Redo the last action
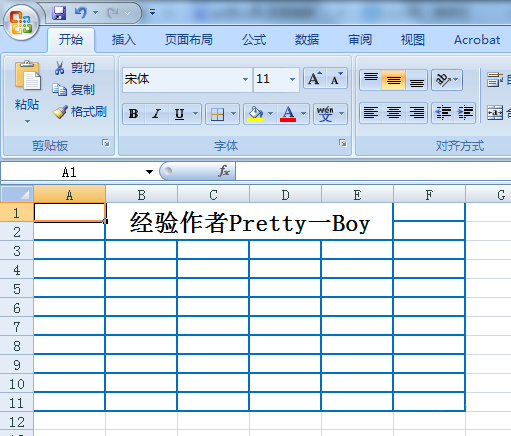Image resolution: width=511 pixels, height=436 pixels. 113,13
